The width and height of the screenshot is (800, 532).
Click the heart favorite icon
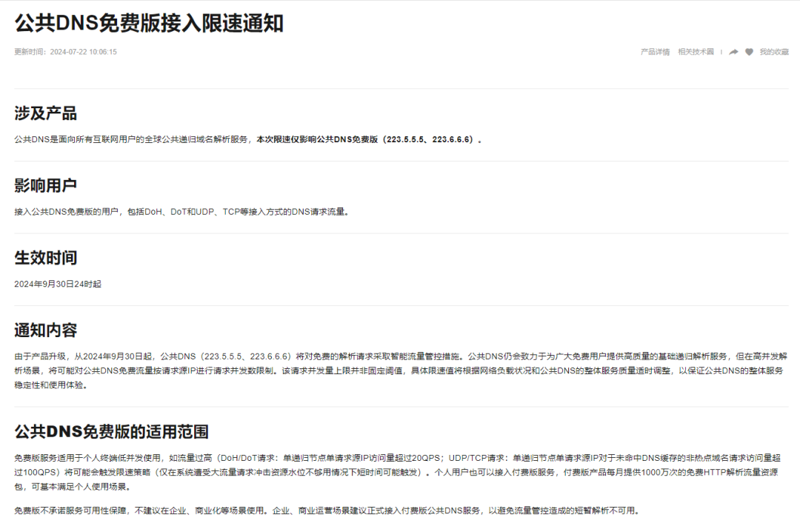(749, 52)
